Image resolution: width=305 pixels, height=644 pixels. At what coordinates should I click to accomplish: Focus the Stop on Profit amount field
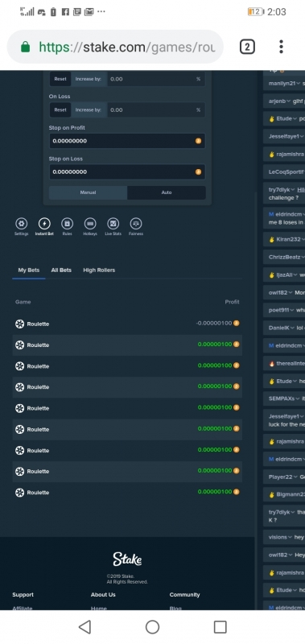(x=127, y=141)
